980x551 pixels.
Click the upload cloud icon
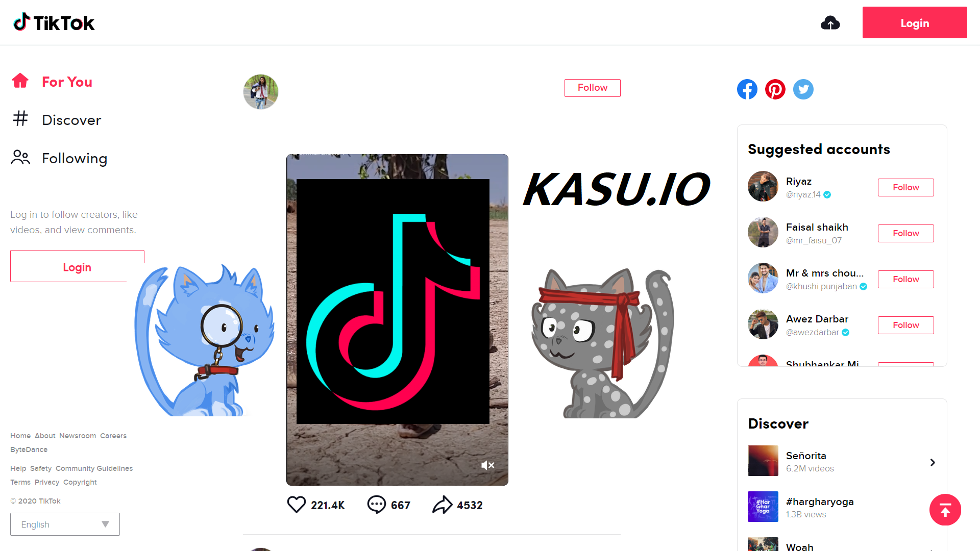pyautogui.click(x=830, y=23)
